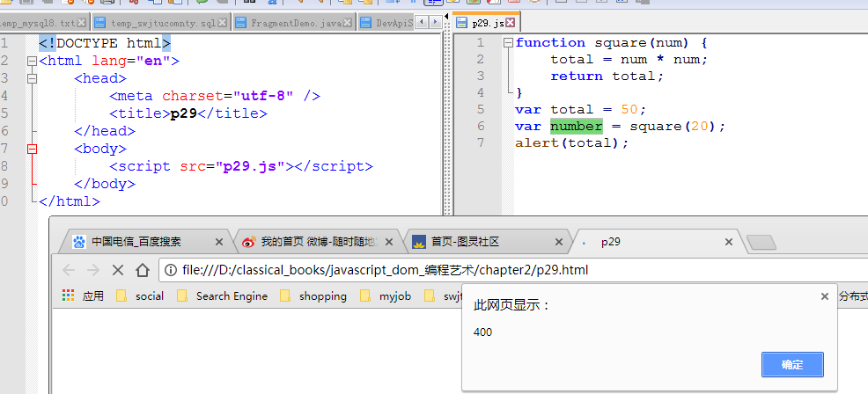Viewport: 868px width, 394px height.
Task: Close the temp_swjtucomnty.sql tab
Action: [x=222, y=23]
